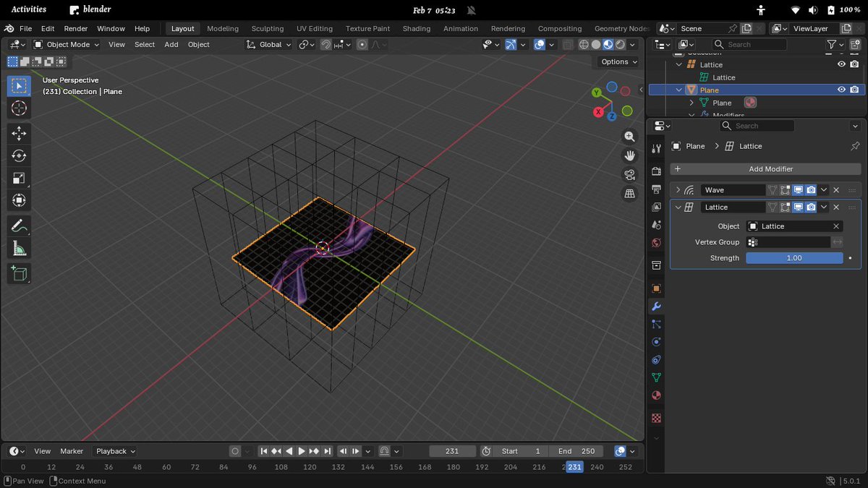The width and height of the screenshot is (868, 488).
Task: Enable snapping magnet in header
Action: (326, 45)
